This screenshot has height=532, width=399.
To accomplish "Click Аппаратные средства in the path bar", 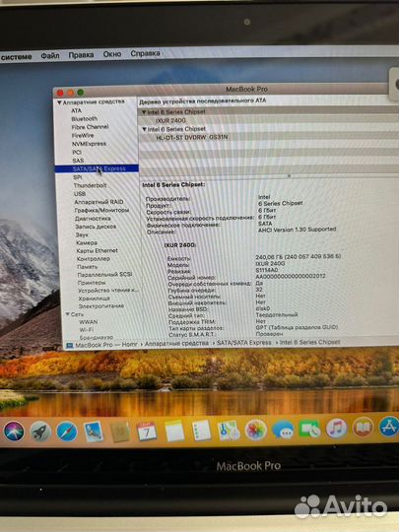I will 176,344.
